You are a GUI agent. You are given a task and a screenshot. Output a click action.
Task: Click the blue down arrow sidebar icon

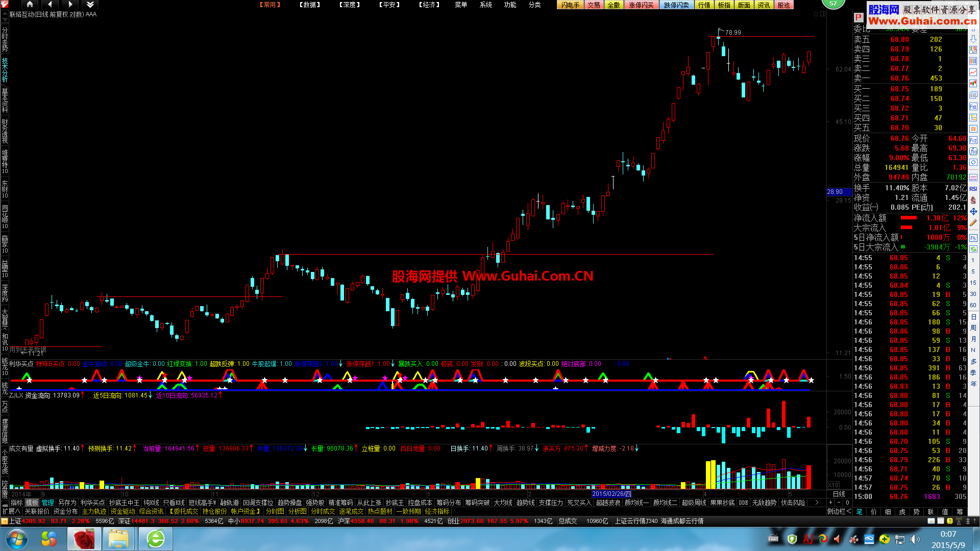tap(973, 39)
